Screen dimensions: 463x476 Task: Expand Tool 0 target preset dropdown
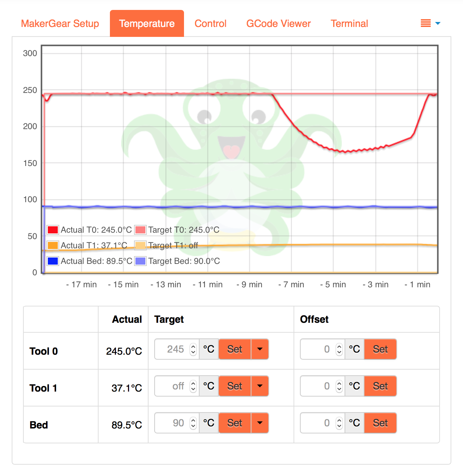click(260, 349)
